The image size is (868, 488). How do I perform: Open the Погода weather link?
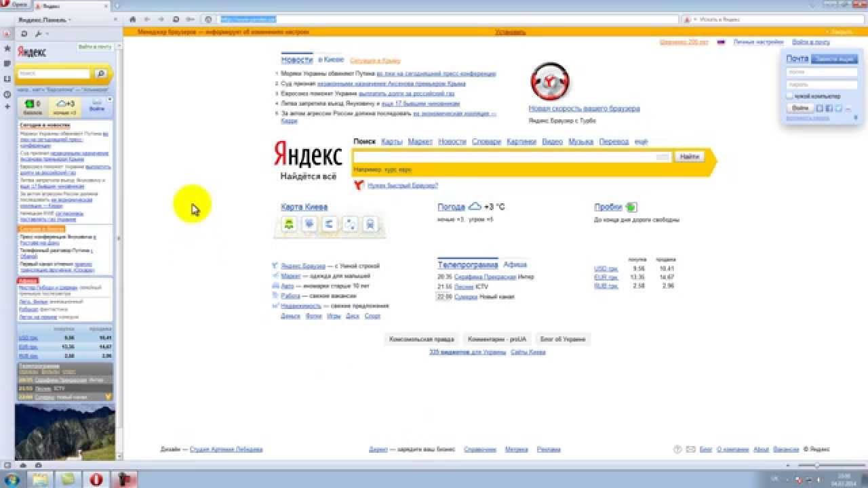451,207
